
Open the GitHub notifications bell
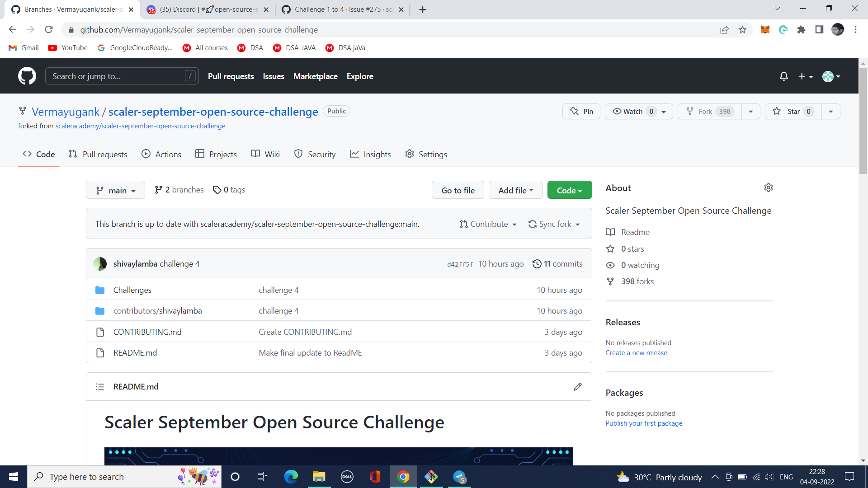click(x=783, y=76)
